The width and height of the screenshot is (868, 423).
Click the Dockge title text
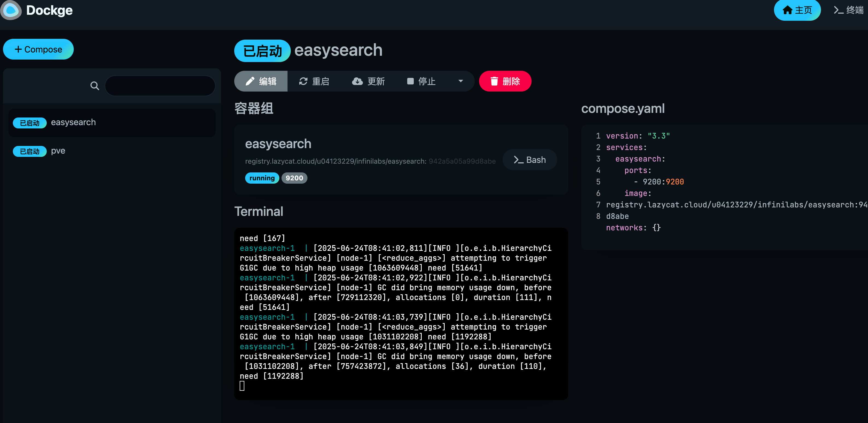tap(49, 10)
